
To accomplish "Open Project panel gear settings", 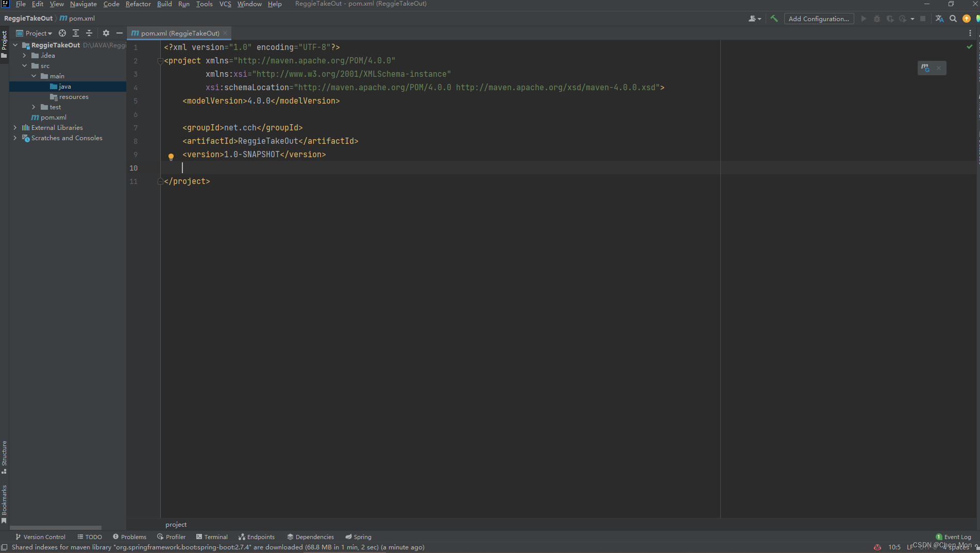I will click(106, 33).
